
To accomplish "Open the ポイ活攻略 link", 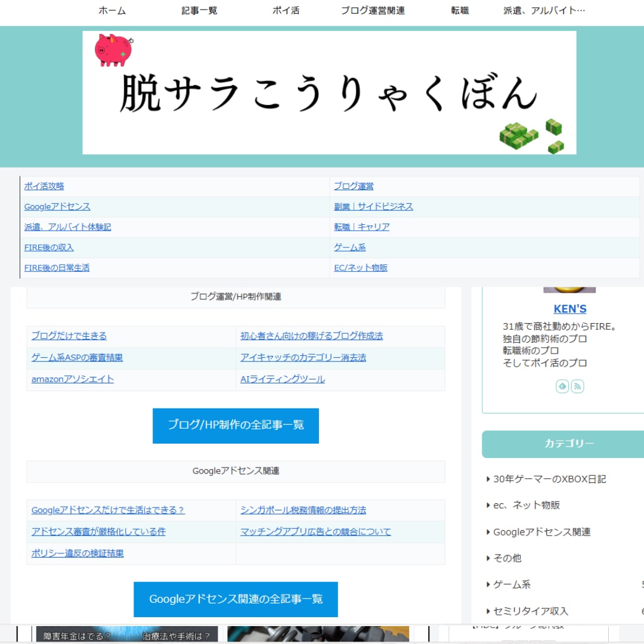I will (x=44, y=186).
